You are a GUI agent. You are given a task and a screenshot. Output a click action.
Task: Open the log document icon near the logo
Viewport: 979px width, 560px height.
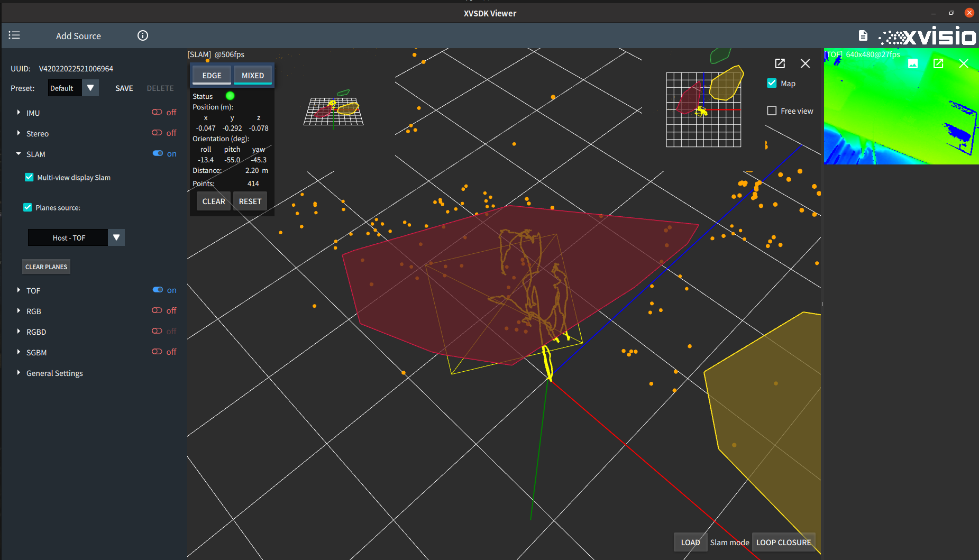click(x=863, y=35)
